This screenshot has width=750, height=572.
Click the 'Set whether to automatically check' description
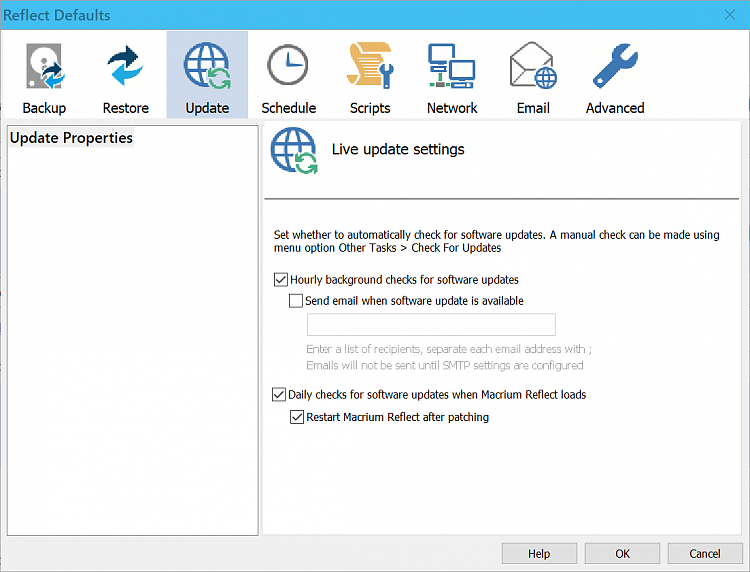pyautogui.click(x=496, y=241)
